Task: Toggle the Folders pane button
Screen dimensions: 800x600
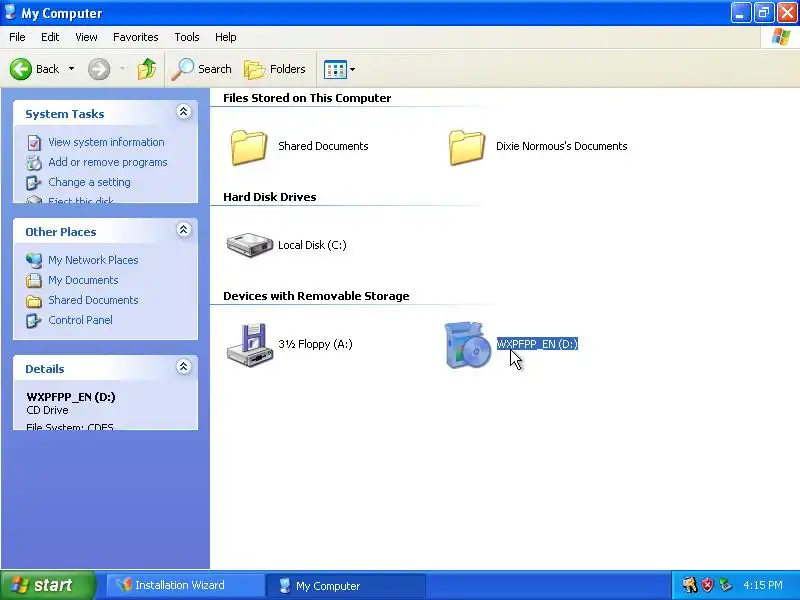Action: click(274, 69)
